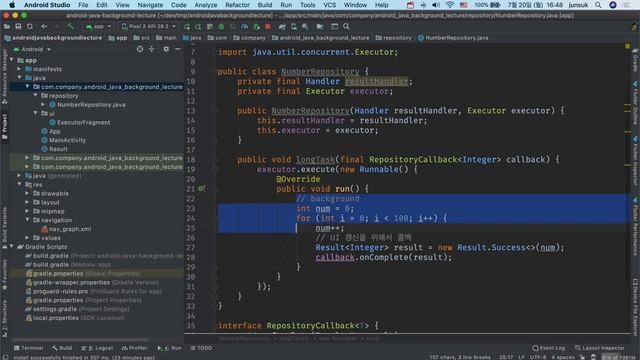Open the Profiler tool window
The image size is (640, 360).
click(134, 348)
